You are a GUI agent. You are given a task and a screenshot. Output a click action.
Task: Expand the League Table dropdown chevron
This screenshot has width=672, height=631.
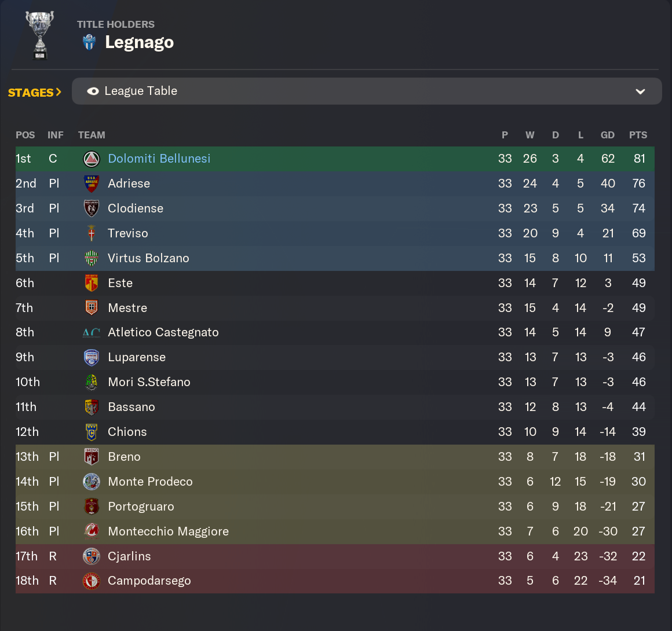point(640,91)
